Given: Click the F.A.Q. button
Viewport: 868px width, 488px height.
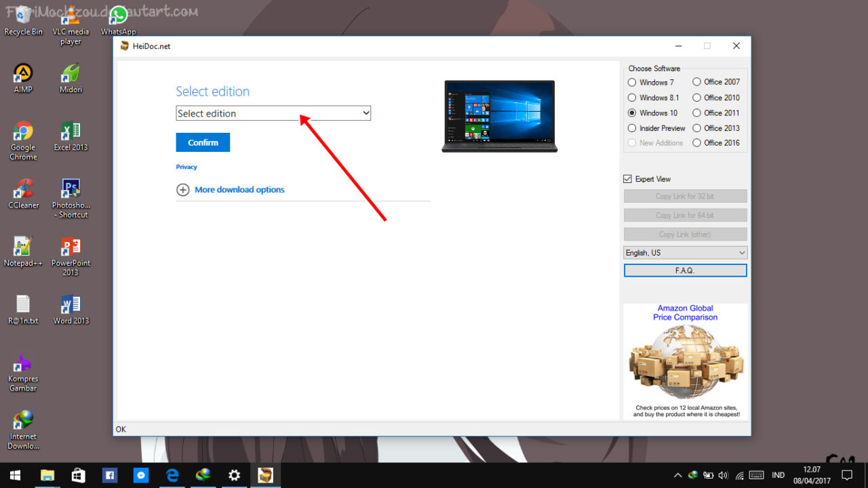Looking at the screenshot, I should click(x=685, y=270).
